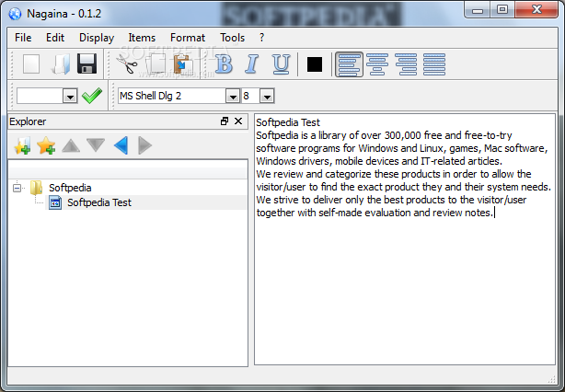Open the Format menu
Viewport: 565px width, 392px height.
point(188,38)
